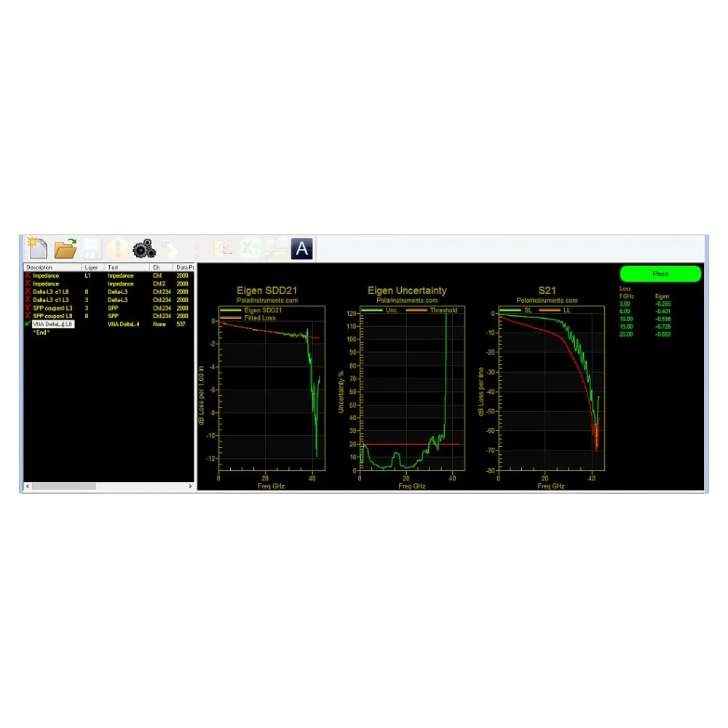This screenshot has height=728, width=728.
Task: Click the Save disk toolbar icon
Action: (x=92, y=248)
